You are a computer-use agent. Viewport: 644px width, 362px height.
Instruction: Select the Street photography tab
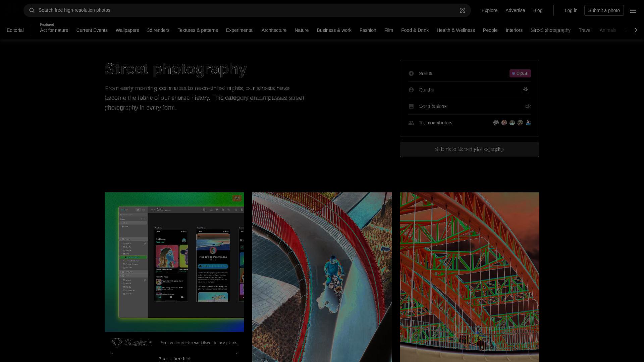pos(550,30)
